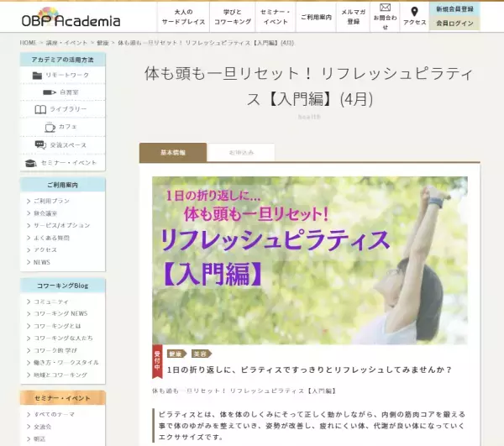
Task: Open the よくある質問 sidebar link
Action: (x=51, y=238)
